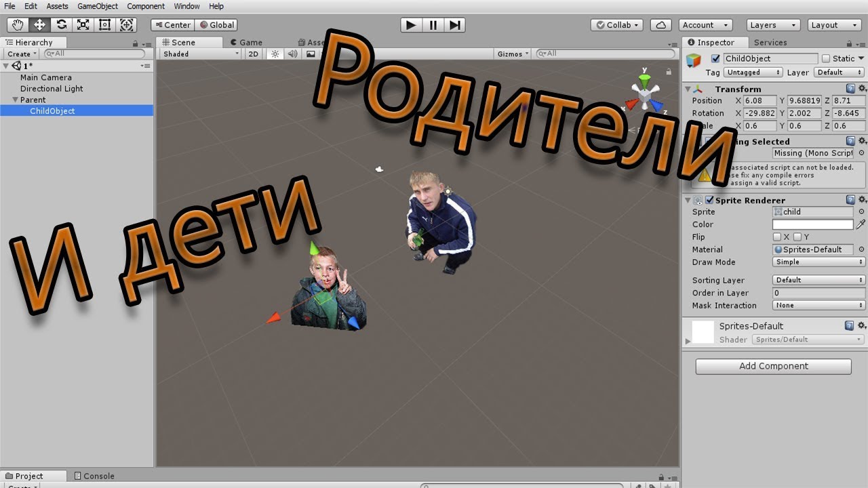The height and width of the screenshot is (488, 868).
Task: Open the Layout dropdown in toolbar
Action: coord(835,25)
